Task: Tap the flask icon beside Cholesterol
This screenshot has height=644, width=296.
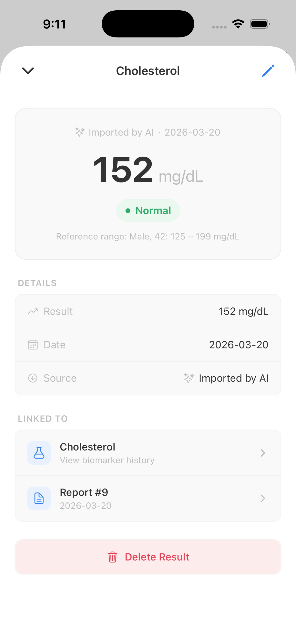Action: [39, 453]
